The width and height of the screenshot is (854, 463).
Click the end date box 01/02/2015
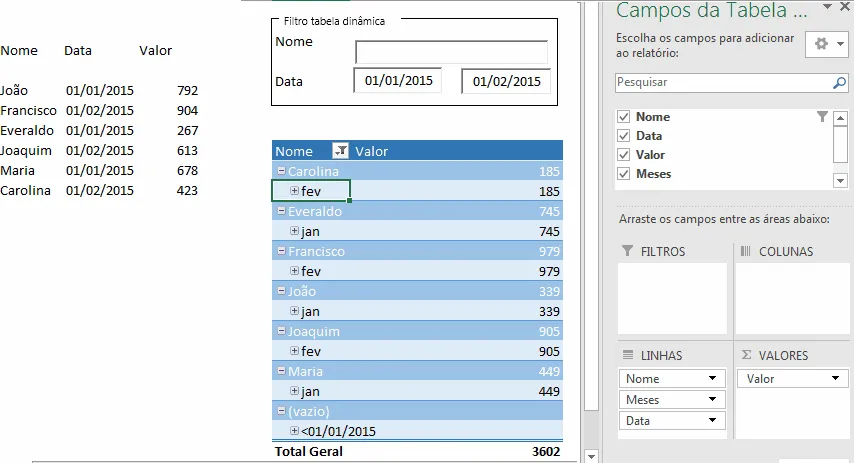pyautogui.click(x=506, y=81)
